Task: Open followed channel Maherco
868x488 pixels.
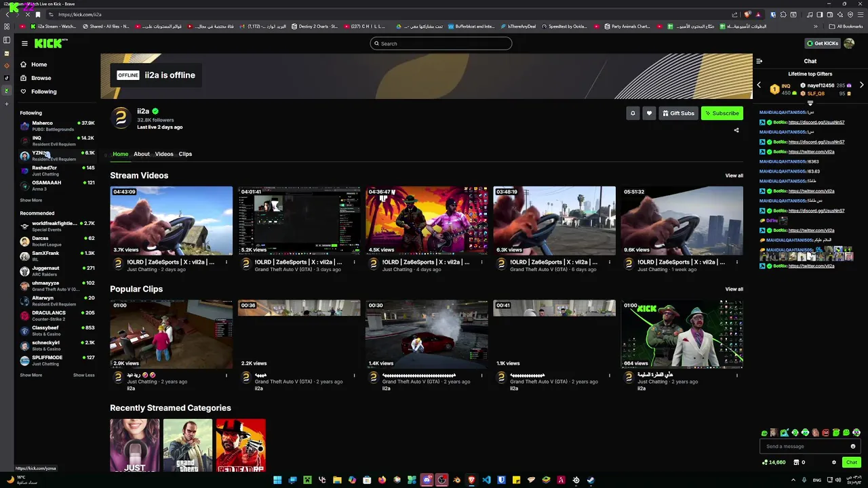Action: point(58,126)
